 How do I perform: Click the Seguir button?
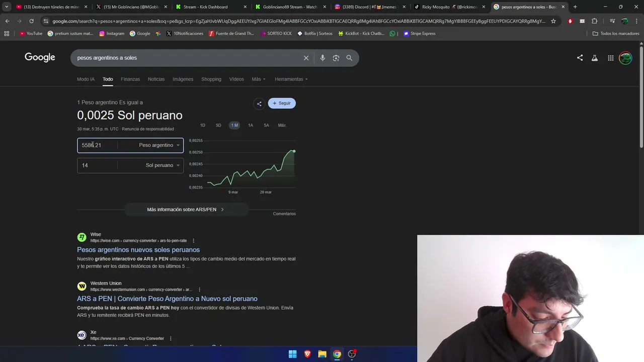[x=282, y=103]
